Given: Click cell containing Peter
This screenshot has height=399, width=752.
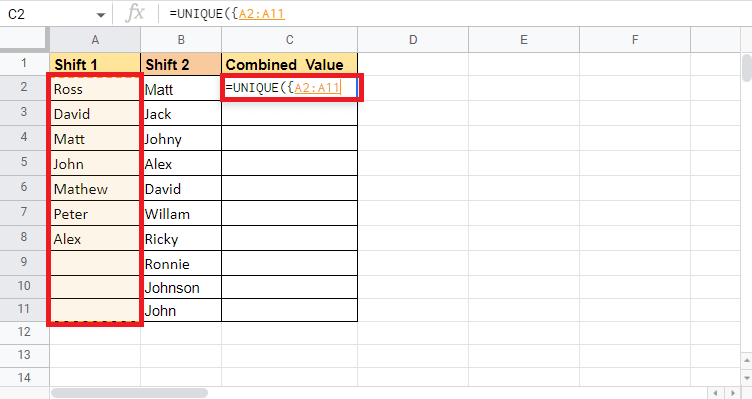Looking at the screenshot, I should tap(95, 213).
